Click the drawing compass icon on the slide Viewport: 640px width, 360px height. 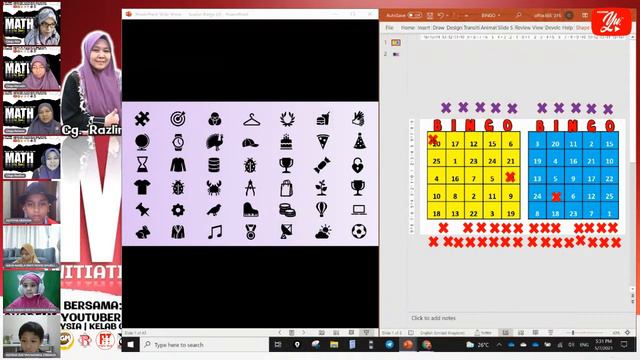[x=250, y=188]
